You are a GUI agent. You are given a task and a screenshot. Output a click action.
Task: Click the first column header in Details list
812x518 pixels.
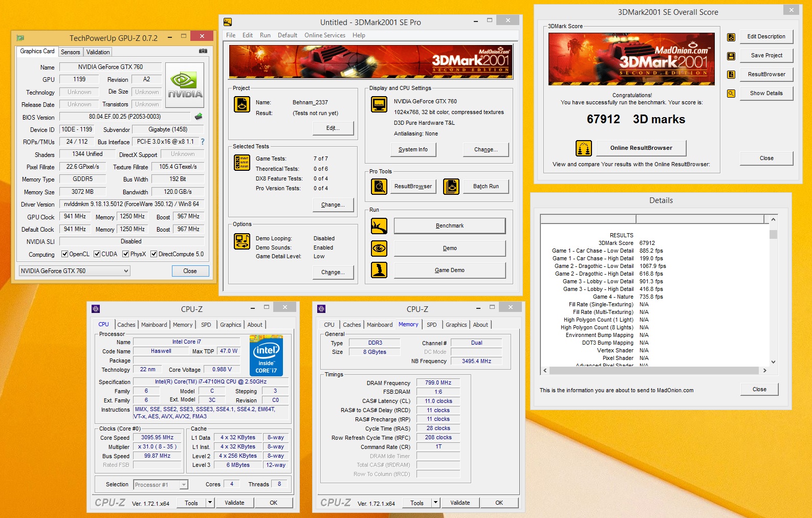[x=588, y=219]
